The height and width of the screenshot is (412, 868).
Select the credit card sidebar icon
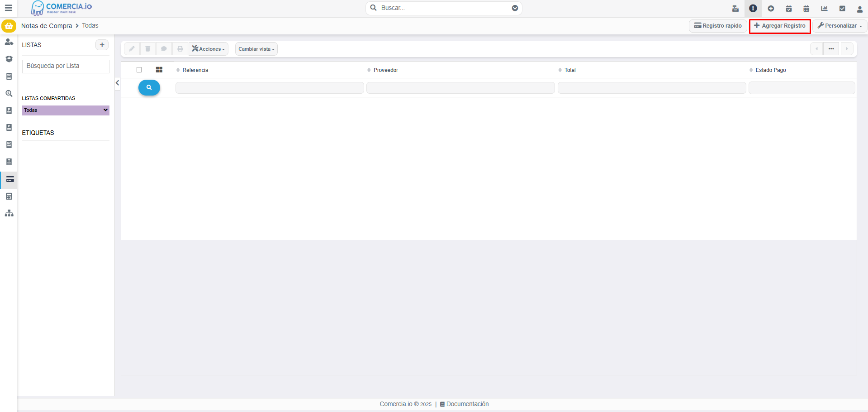pos(9,179)
